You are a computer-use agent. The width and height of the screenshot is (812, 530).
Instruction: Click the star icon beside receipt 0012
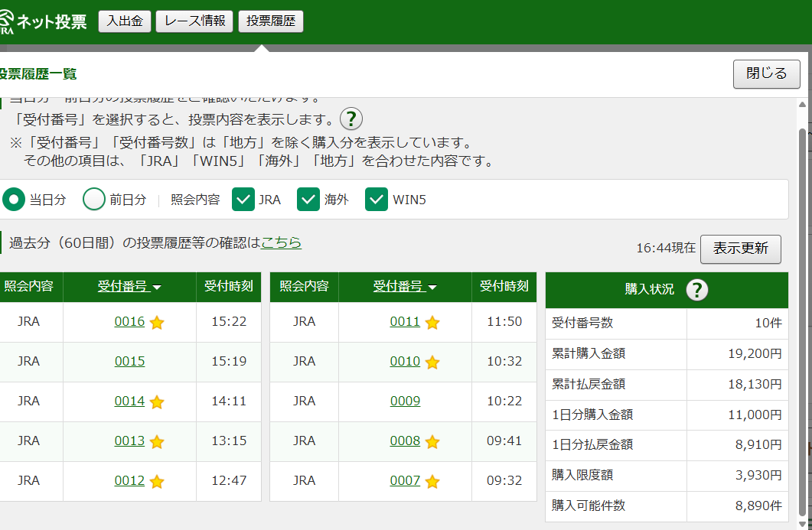point(157,482)
